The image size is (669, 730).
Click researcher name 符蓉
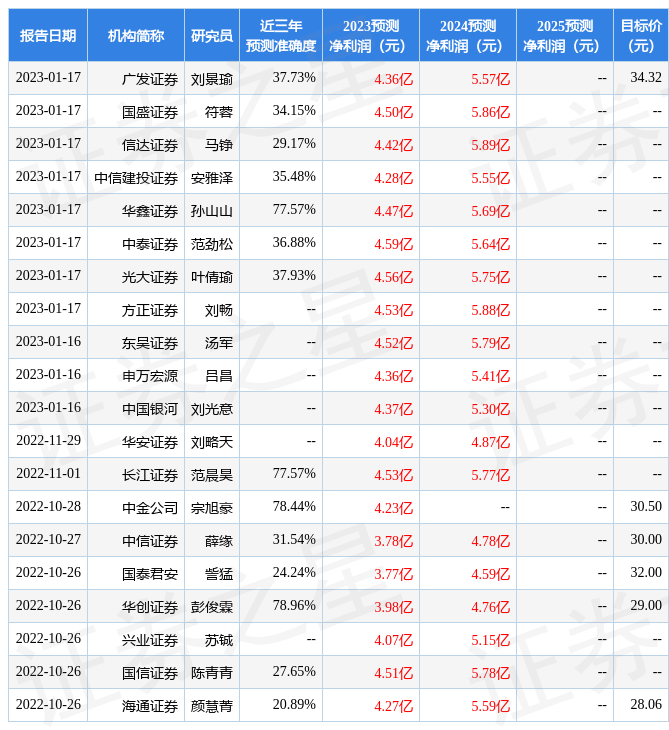tap(219, 112)
